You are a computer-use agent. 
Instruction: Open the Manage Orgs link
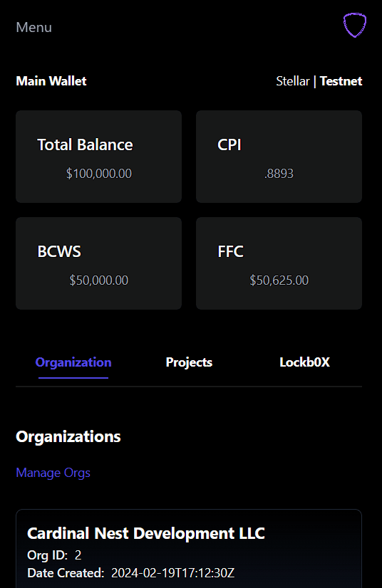tap(53, 473)
